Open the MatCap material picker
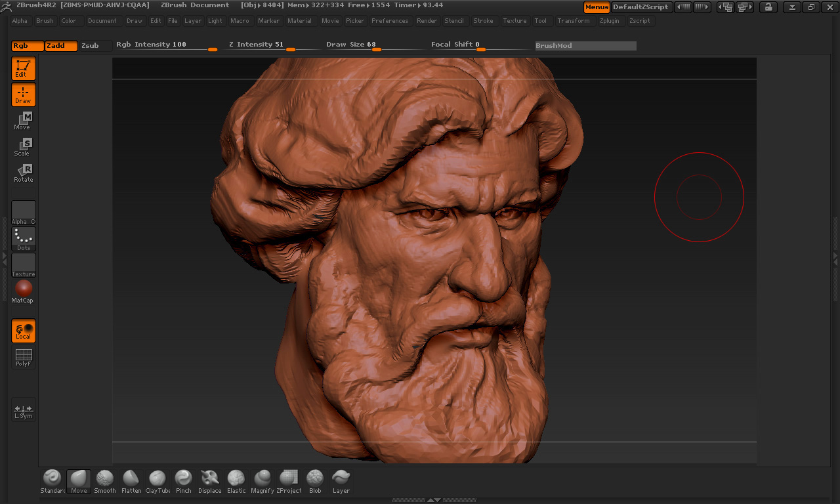This screenshot has width=840, height=504. pos(24,291)
